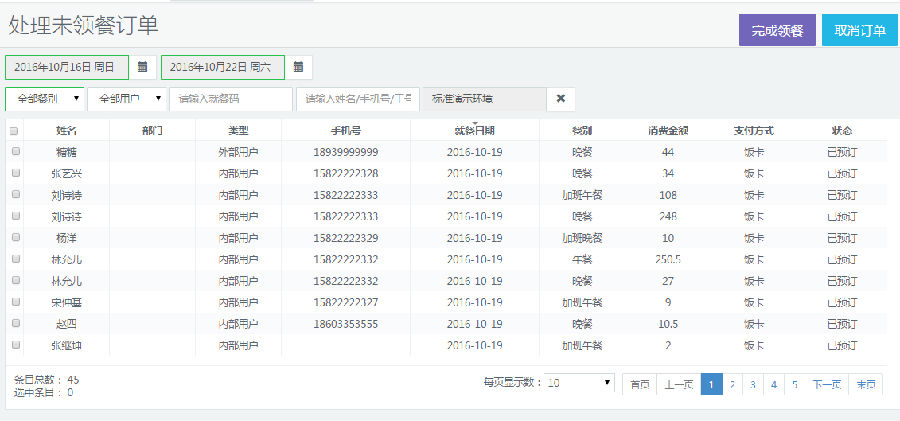Expand the 全部餐别 meal type dropdown
This screenshot has height=421, width=900.
46,99
